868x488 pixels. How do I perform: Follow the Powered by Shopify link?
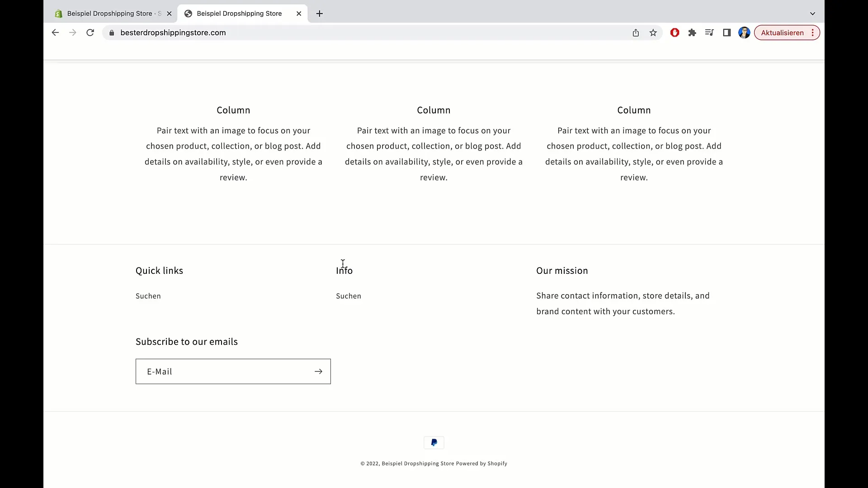481,464
